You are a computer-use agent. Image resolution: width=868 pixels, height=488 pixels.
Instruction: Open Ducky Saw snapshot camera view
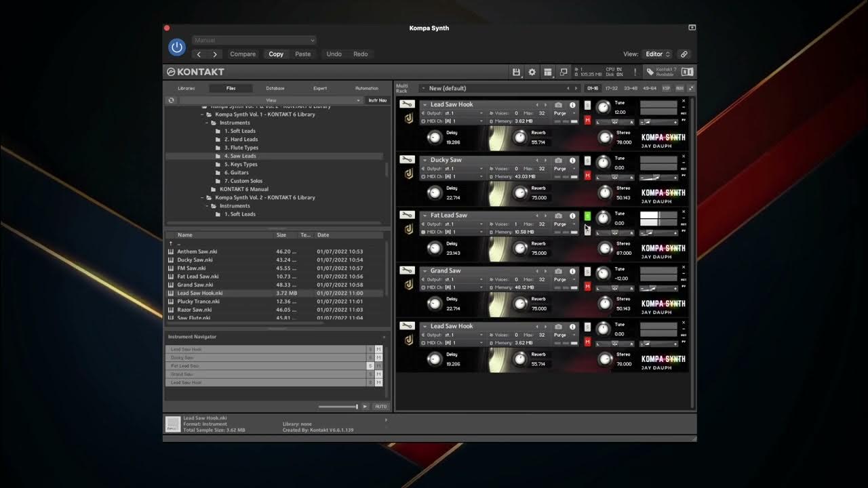pyautogui.click(x=558, y=161)
